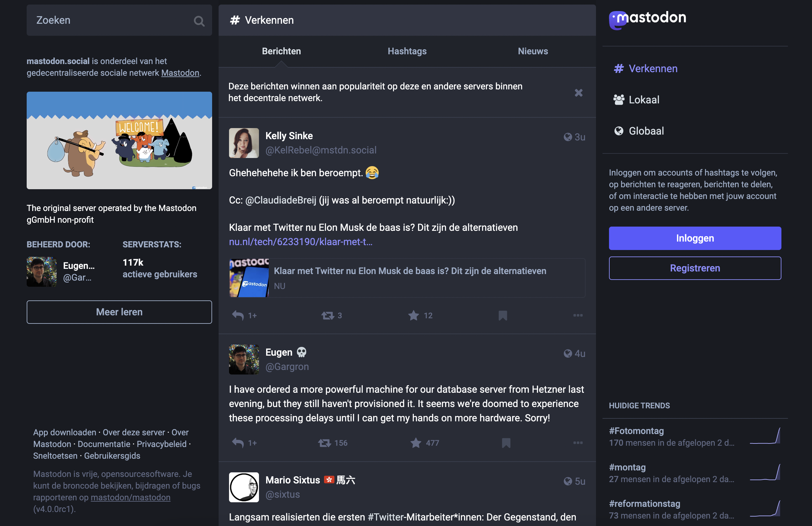812x526 pixels.
Task: Open the #reformationstag trend
Action: point(644,504)
